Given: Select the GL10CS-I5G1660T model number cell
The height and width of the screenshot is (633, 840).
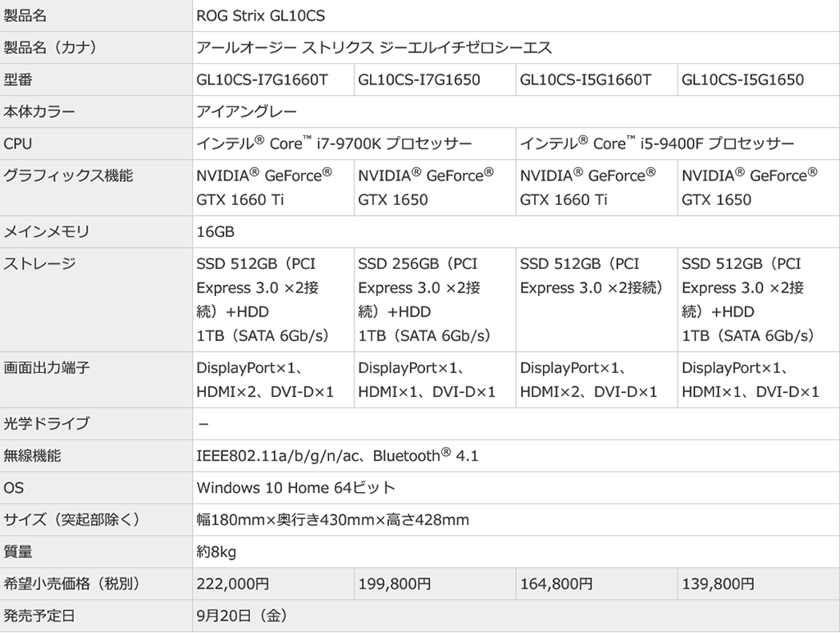Looking at the screenshot, I should click(x=586, y=80).
